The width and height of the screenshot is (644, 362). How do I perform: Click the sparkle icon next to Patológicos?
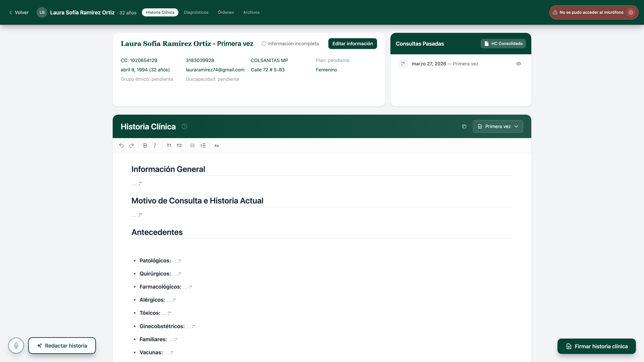tap(180, 261)
